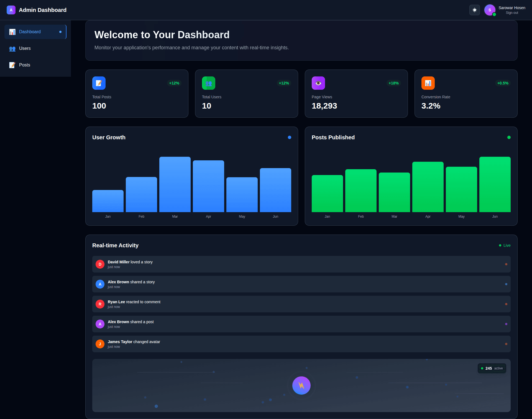Open the Dashboard sidebar item
Viewport: 532px width, 419px height.
tap(35, 32)
